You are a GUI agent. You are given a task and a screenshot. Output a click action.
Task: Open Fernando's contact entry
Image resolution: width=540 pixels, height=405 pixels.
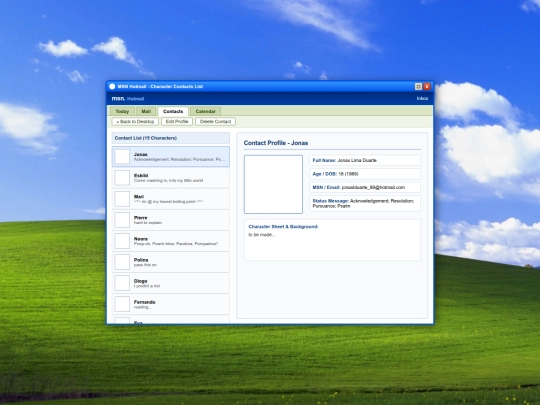pyautogui.click(x=171, y=304)
